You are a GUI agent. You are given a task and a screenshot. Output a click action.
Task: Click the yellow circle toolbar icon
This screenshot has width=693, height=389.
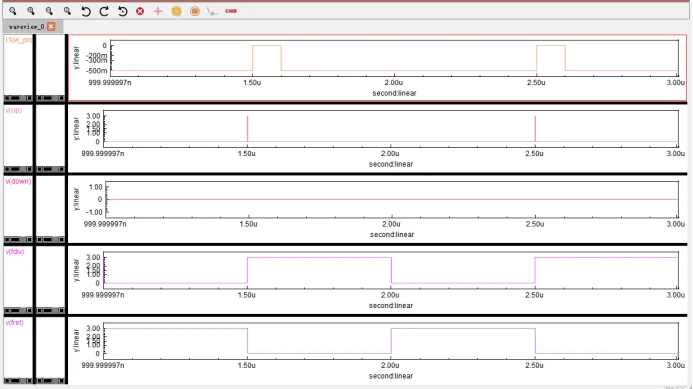(176, 11)
